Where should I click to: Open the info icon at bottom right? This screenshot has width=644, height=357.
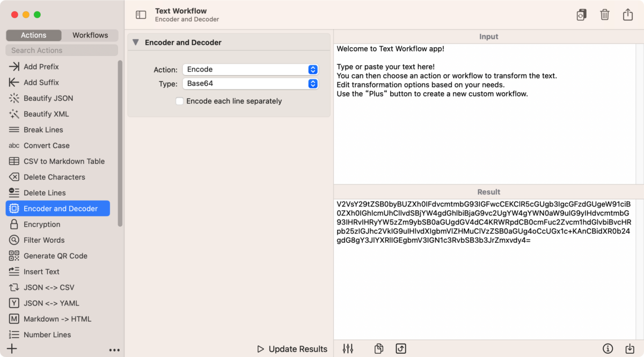(x=608, y=349)
